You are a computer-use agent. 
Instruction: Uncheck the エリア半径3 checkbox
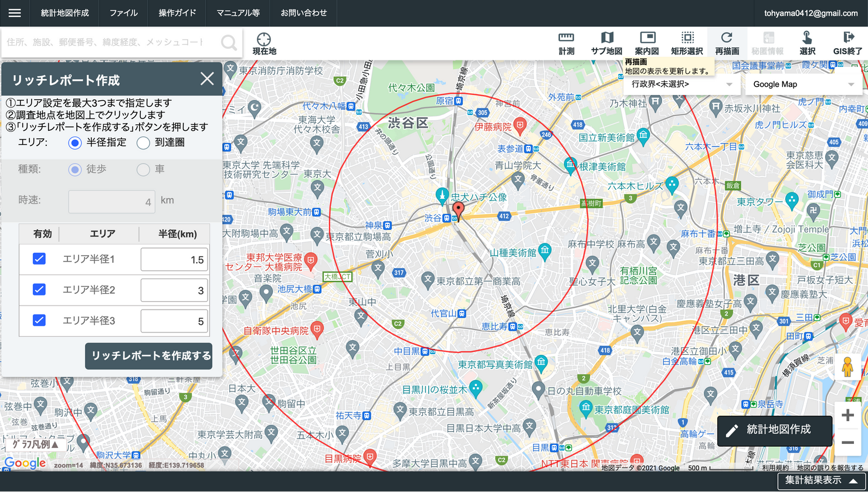[39, 320]
